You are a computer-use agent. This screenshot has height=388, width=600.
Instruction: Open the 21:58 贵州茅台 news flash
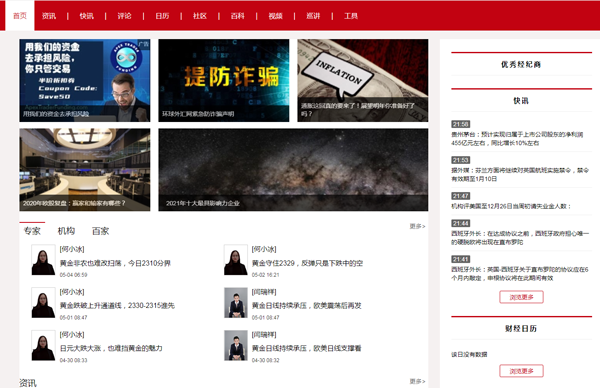517,134
